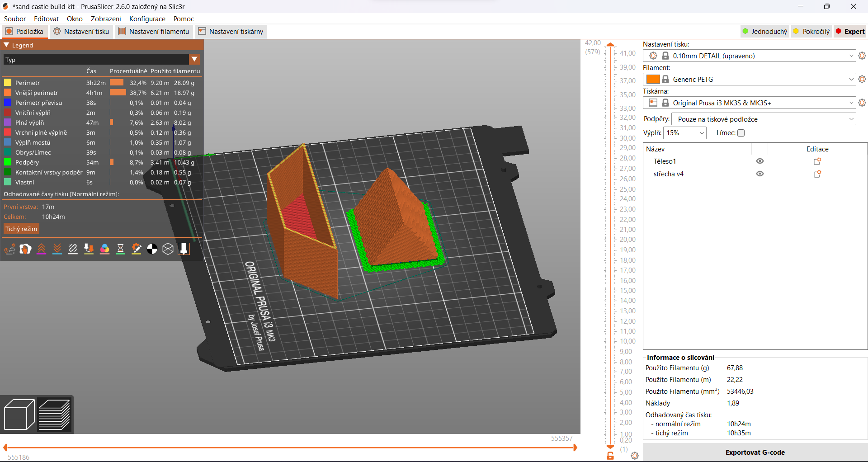Viewport: 868px width, 462px height.
Task: Click Exportovat G-code button
Action: tap(755, 452)
